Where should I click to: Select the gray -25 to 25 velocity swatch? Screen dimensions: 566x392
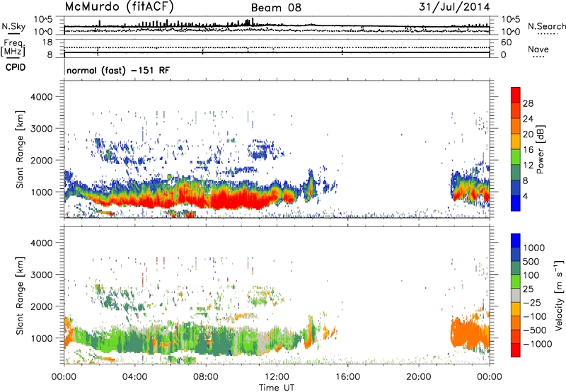(x=516, y=296)
